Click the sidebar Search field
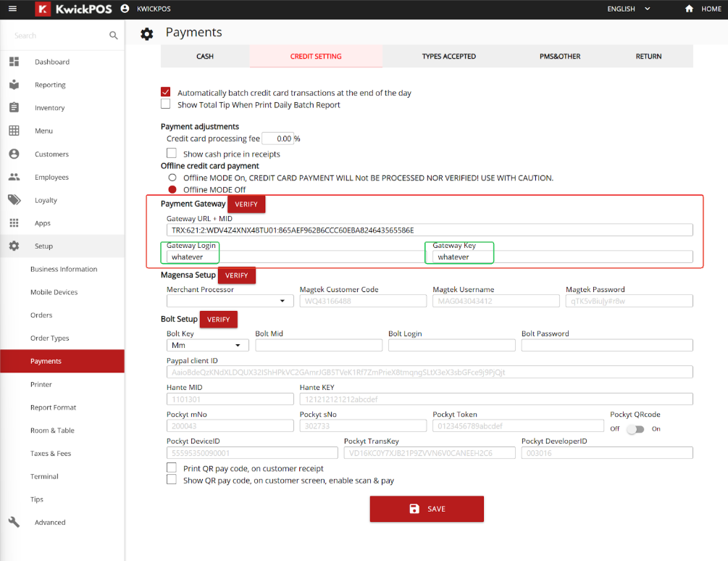728x561 pixels. 58,36
